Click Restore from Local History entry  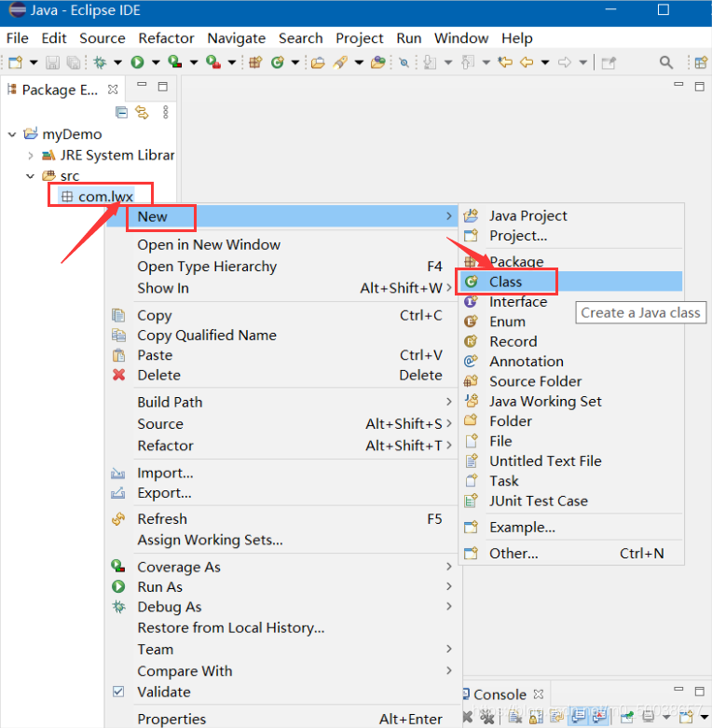pyautogui.click(x=282, y=627)
